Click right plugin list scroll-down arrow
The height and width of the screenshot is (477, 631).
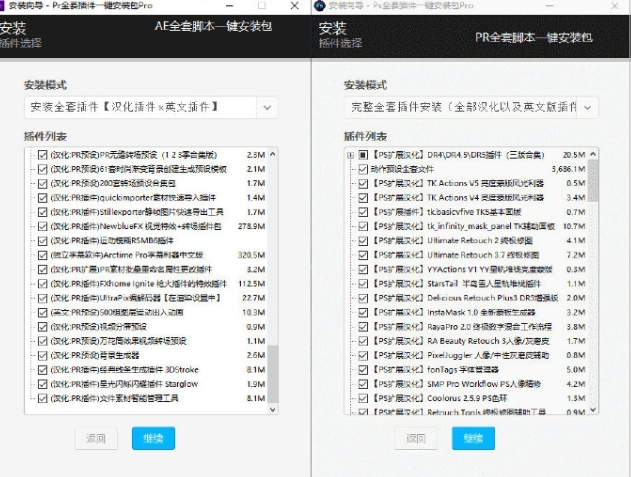tap(593, 409)
